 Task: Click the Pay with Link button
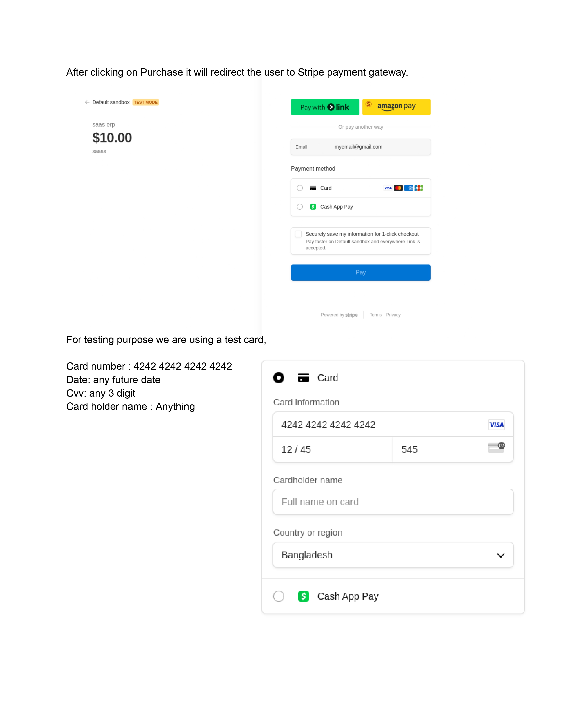click(325, 107)
